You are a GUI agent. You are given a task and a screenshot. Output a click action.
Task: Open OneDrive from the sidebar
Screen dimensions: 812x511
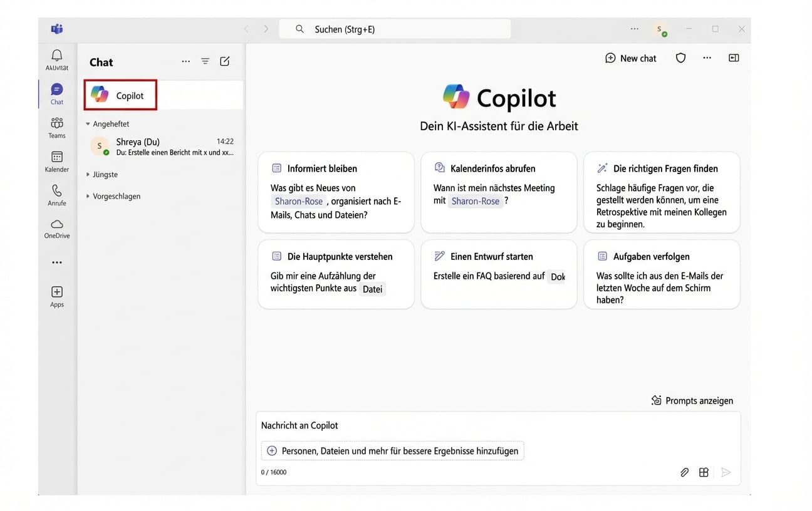coord(56,229)
